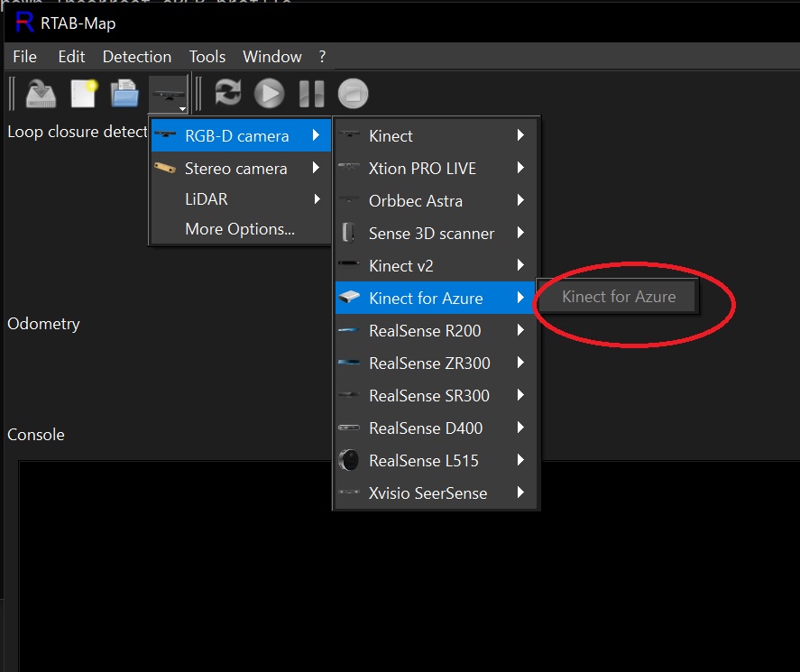The height and width of the screenshot is (672, 800).
Task: Choose More Options... in source menu
Action: click(239, 229)
